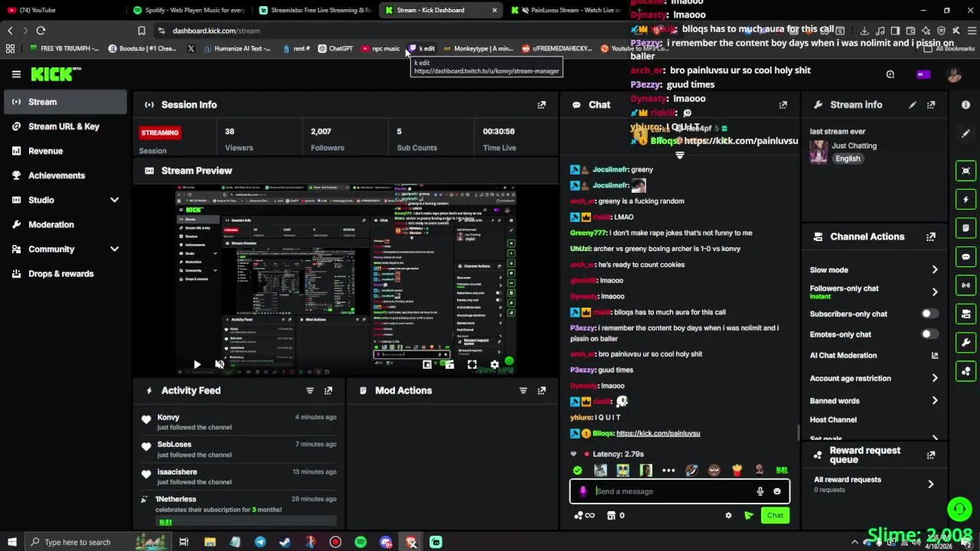Click the English language tag
The image size is (980, 551).
click(848, 158)
